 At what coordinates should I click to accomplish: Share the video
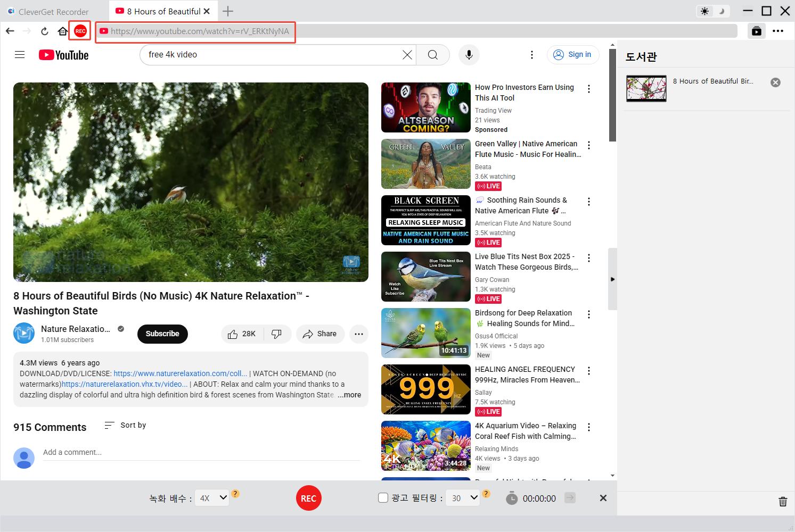[x=320, y=334]
